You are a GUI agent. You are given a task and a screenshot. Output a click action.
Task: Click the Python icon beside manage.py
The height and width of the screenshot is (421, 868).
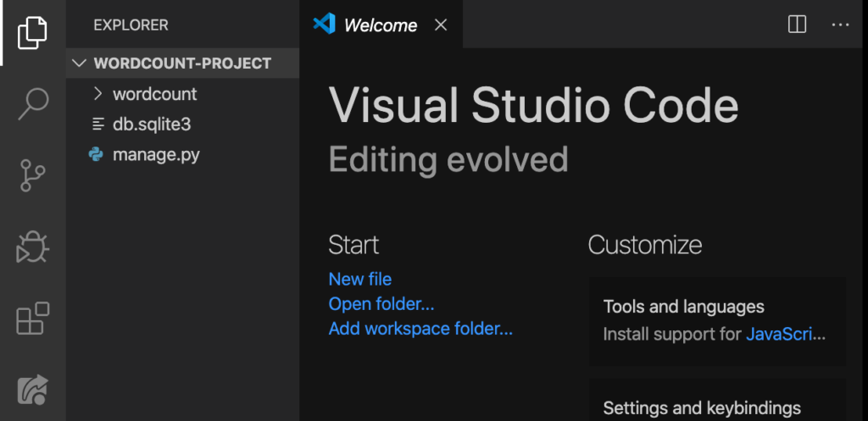click(x=97, y=155)
